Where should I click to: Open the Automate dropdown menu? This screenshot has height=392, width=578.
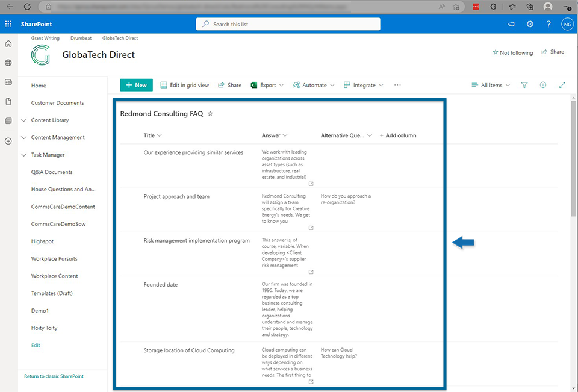pos(314,85)
